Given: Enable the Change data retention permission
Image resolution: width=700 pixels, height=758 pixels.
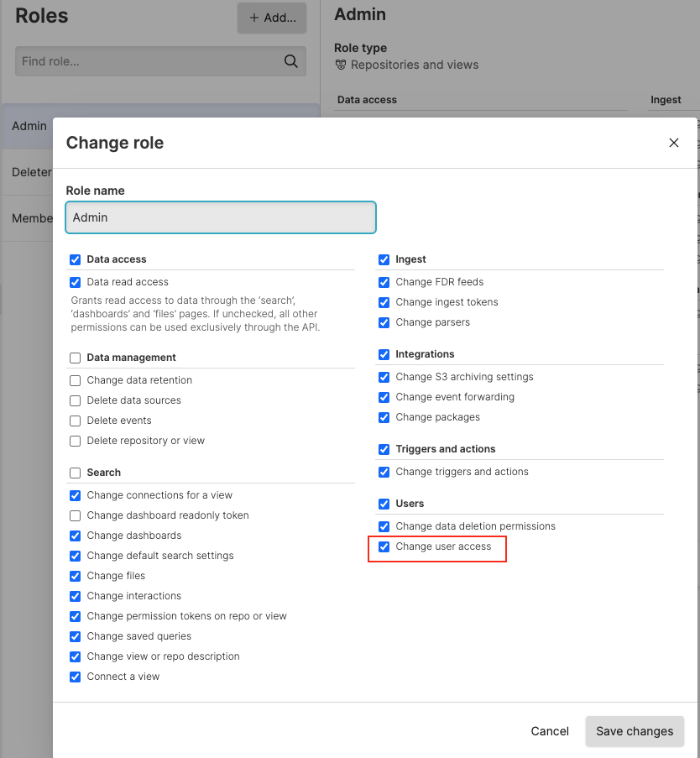Looking at the screenshot, I should pyautogui.click(x=75, y=379).
